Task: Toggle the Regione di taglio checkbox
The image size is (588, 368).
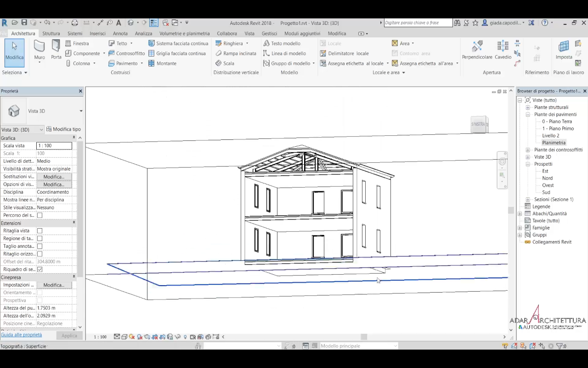Action: click(40, 239)
